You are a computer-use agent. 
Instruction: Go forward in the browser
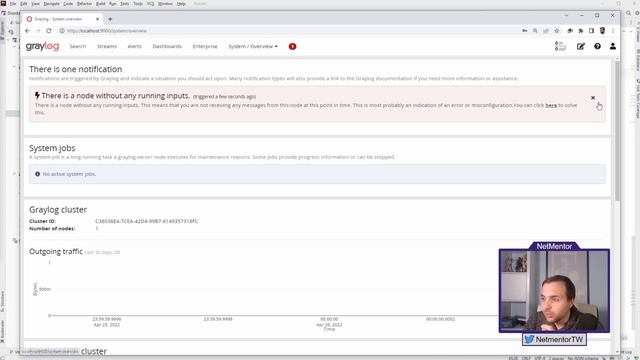(38, 31)
